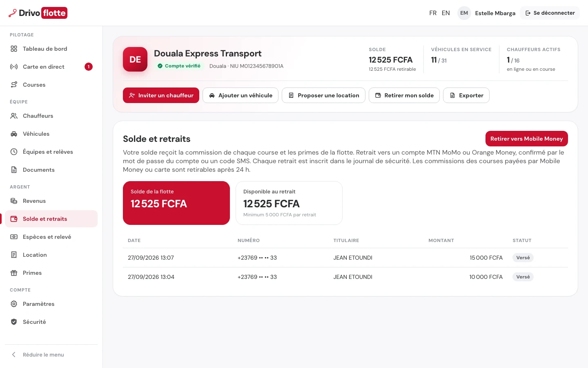
Task: Click the Primes gift icon
Action: tap(14, 273)
